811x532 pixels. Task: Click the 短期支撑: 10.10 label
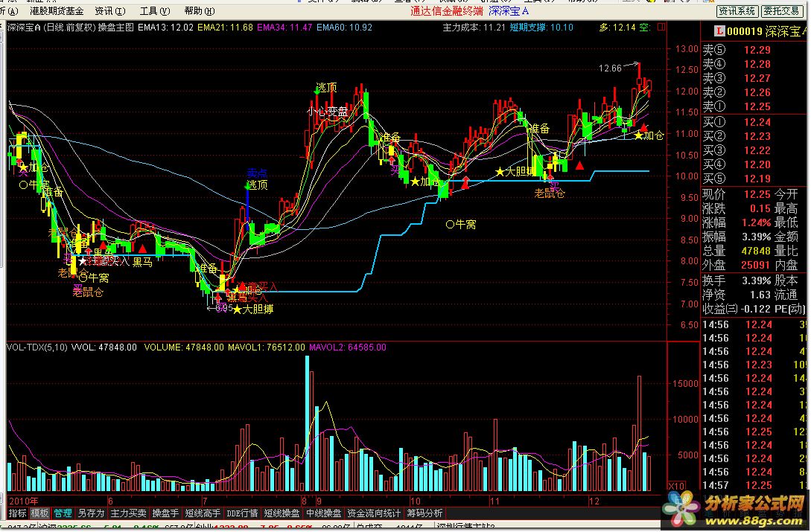coord(541,28)
